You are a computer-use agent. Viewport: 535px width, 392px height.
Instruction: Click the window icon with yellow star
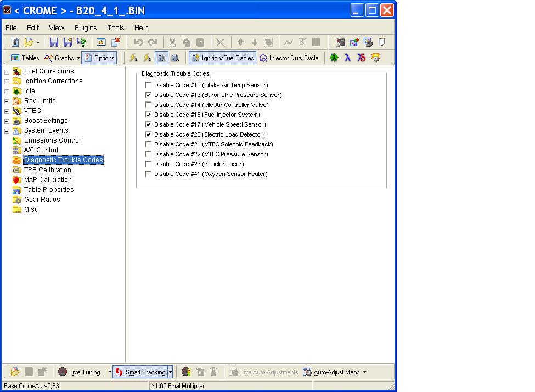[x=102, y=42]
